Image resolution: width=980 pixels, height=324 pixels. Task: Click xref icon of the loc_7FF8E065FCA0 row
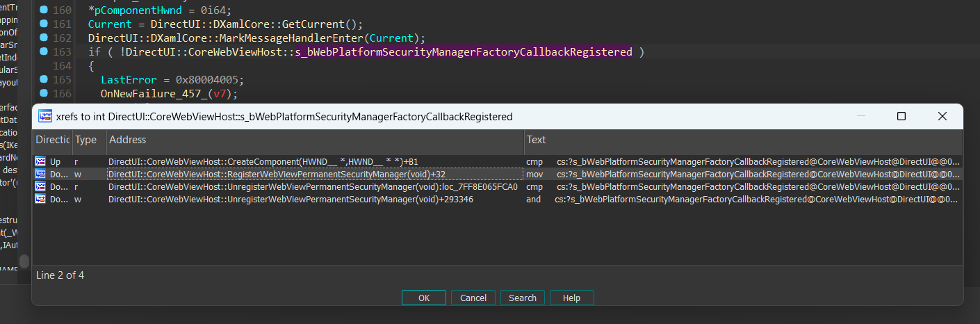coord(41,186)
